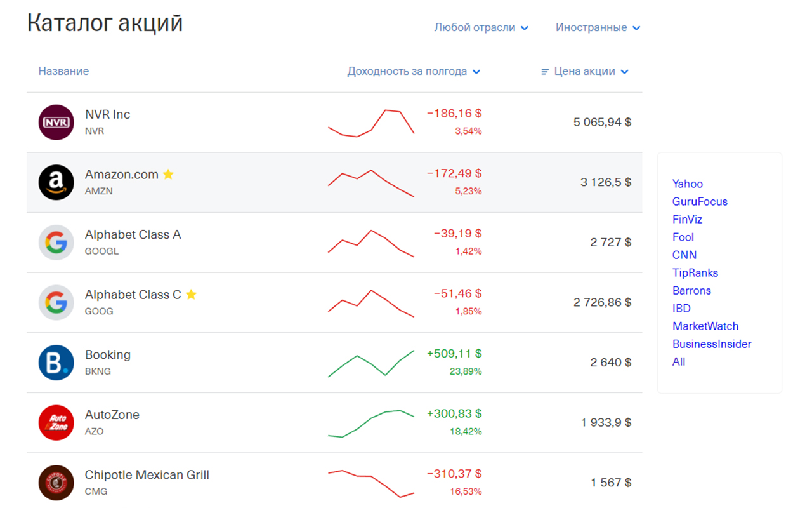Click the −172,49 $ Amazon return value
The height and width of the screenshot is (508, 812).
454,173
